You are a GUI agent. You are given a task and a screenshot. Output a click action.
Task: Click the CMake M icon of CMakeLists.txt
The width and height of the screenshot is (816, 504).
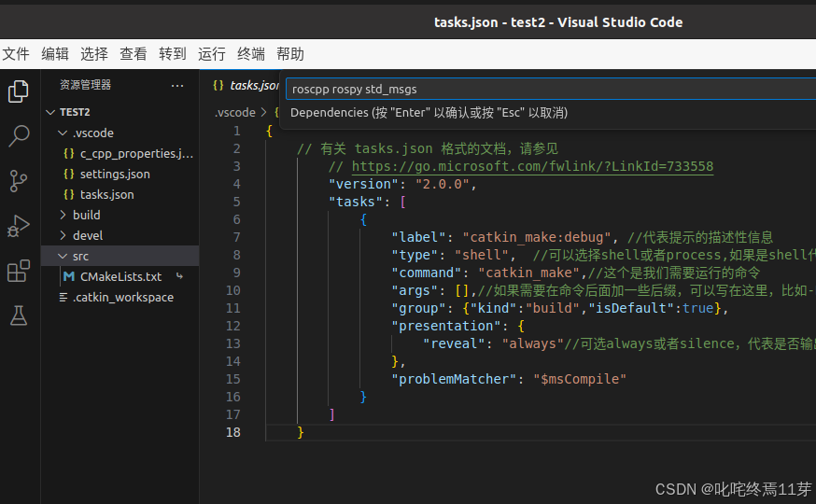(x=69, y=276)
